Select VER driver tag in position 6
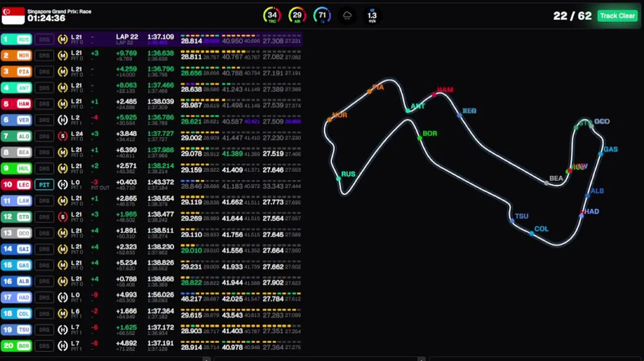The image size is (644, 361). coord(17,120)
